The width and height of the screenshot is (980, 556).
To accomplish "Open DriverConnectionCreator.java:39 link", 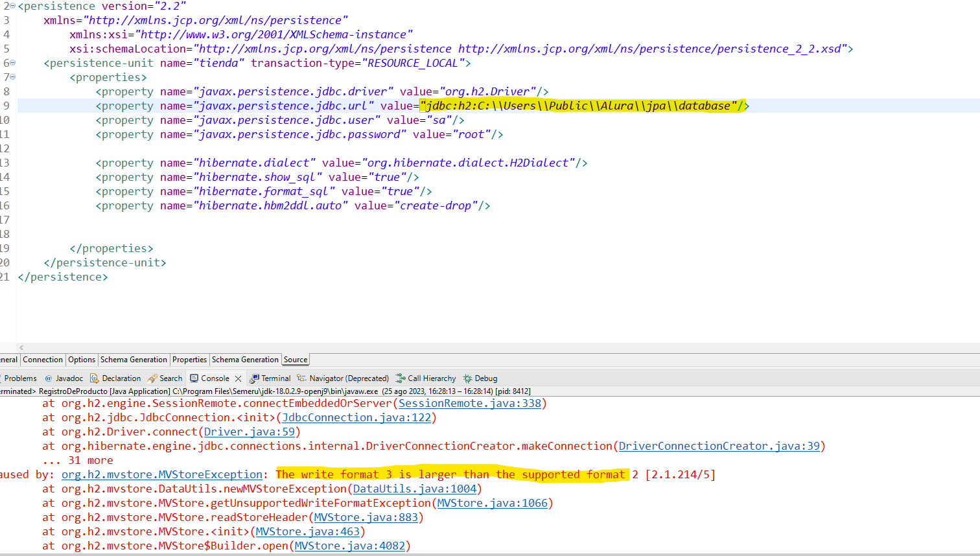I will pyautogui.click(x=719, y=446).
